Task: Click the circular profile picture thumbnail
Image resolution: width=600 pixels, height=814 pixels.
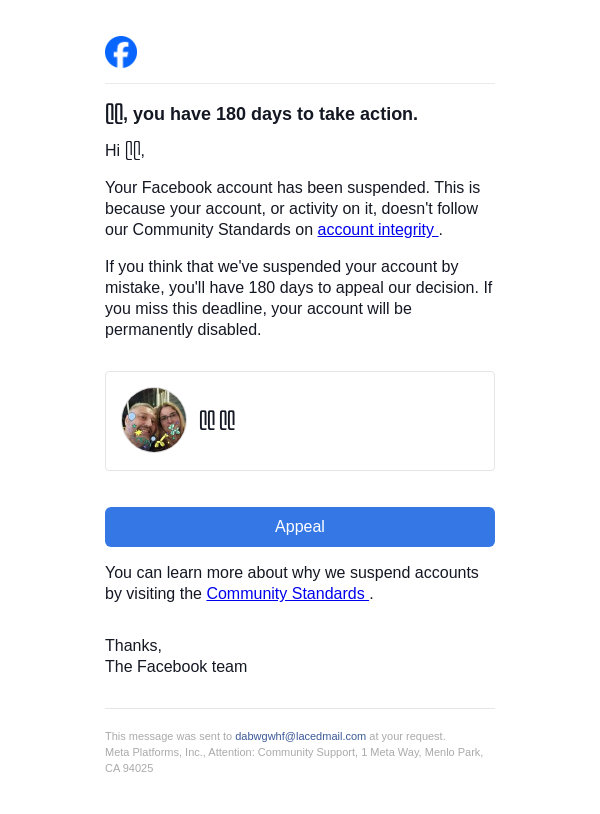Action: tap(154, 420)
